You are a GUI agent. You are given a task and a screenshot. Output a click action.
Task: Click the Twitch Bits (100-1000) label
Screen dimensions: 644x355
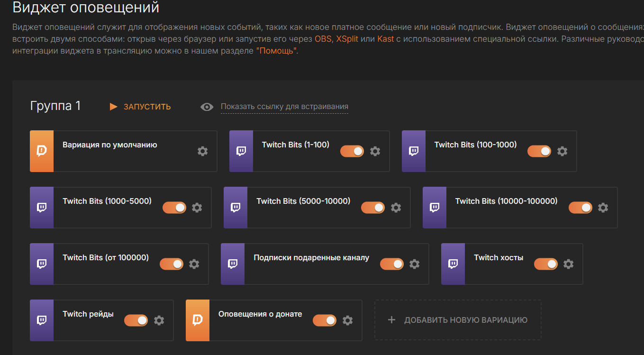476,145
